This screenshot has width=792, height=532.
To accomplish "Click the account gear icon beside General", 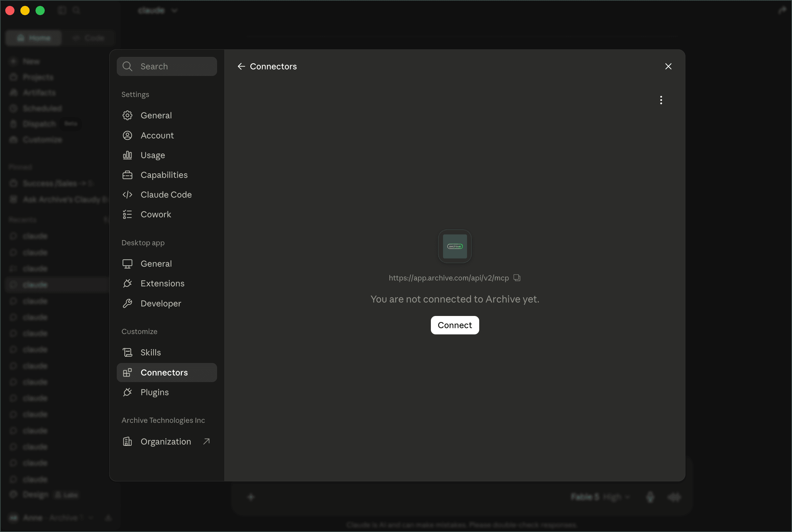I will (127, 115).
